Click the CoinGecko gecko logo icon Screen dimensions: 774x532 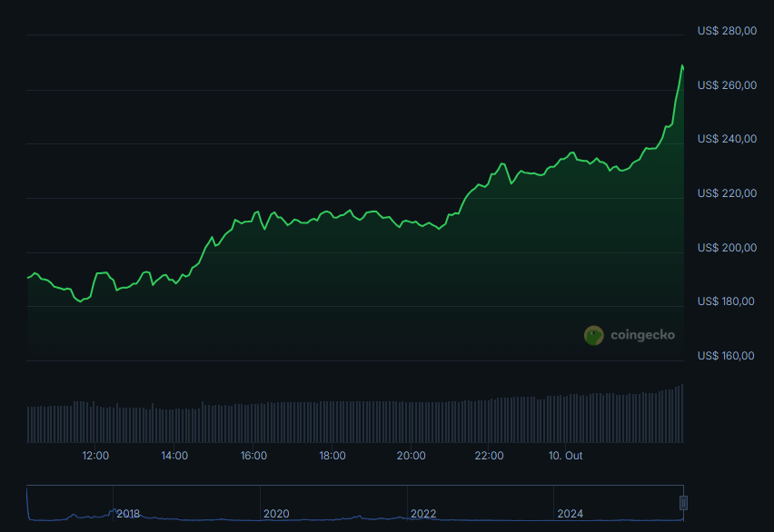tap(593, 335)
